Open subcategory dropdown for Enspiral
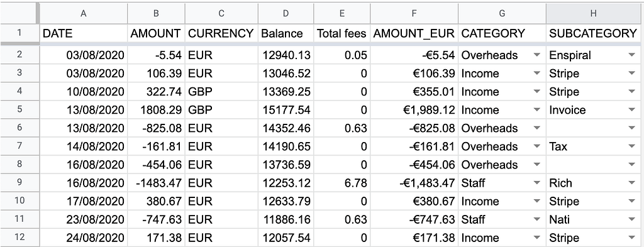The height and width of the screenshot is (247, 644). (631, 55)
